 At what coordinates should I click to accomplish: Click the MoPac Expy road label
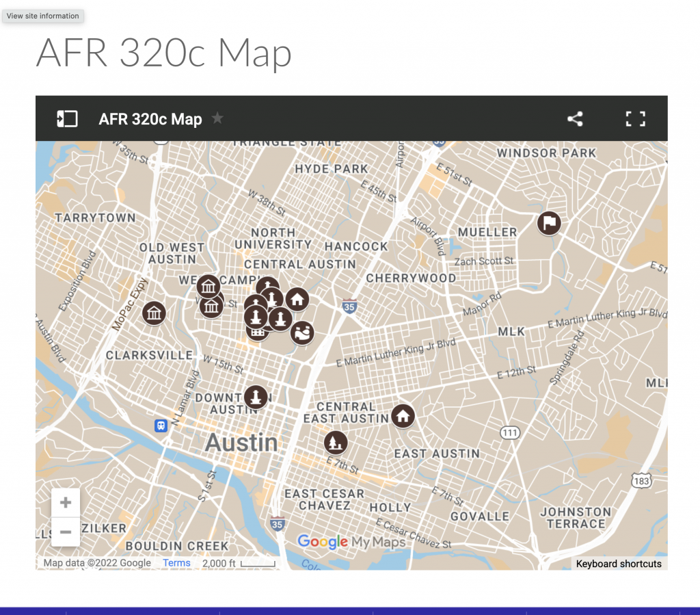coord(129,304)
